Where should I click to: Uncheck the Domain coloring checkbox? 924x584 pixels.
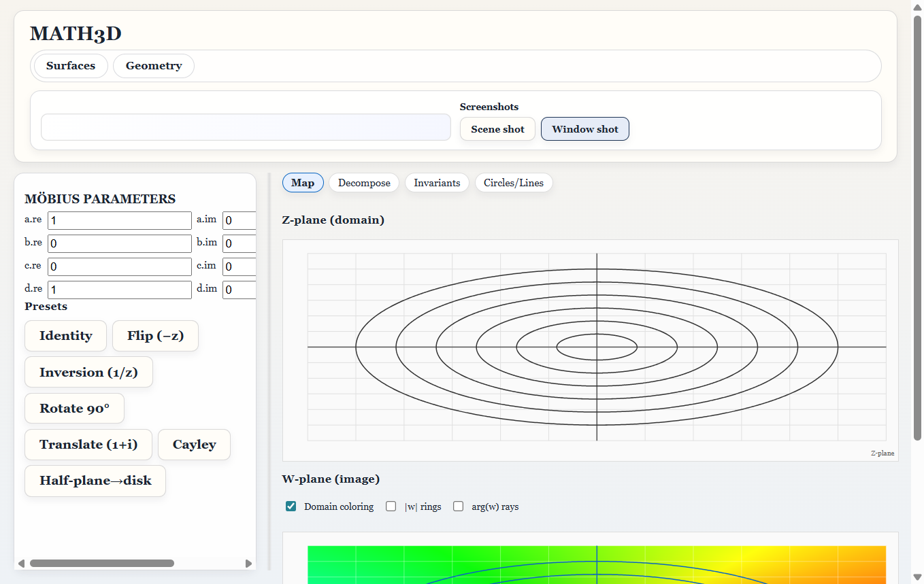(291, 506)
